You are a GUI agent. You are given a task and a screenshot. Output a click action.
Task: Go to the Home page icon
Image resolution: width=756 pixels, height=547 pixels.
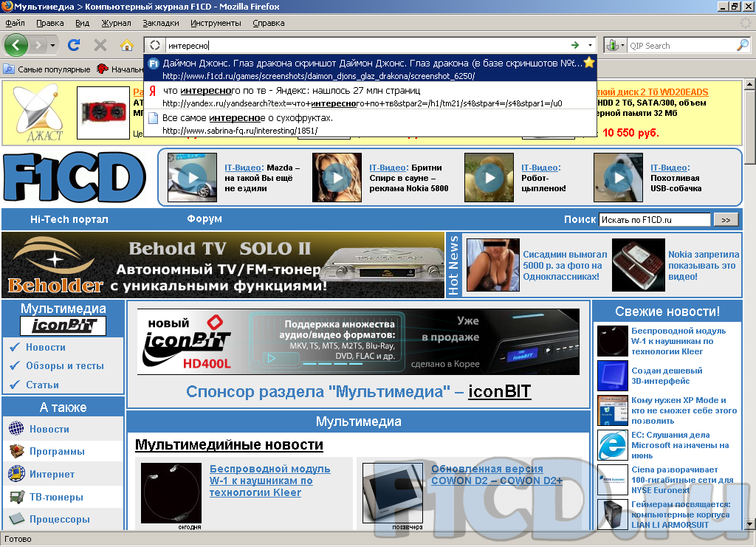127,45
